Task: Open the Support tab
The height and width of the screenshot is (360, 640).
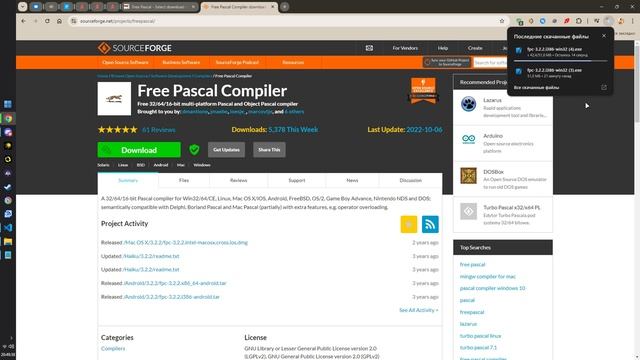Action: coord(297,180)
